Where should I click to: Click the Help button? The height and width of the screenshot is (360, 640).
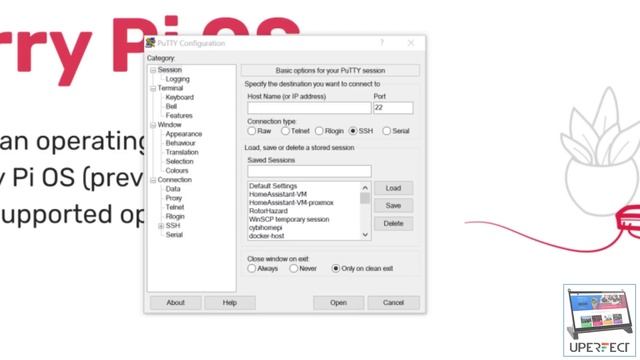230,303
